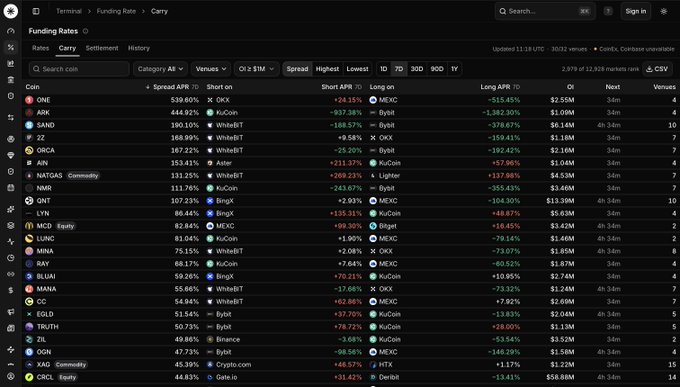Switch to the History tab

point(139,48)
